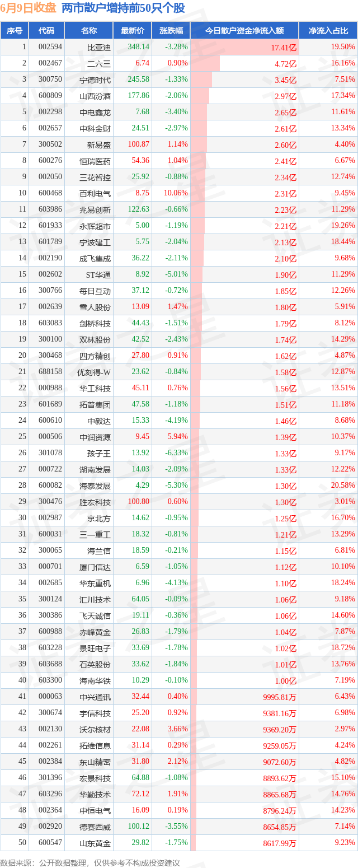The height and width of the screenshot is (868, 358).
Task: Select stock name 兆易创新
Action: point(95,210)
